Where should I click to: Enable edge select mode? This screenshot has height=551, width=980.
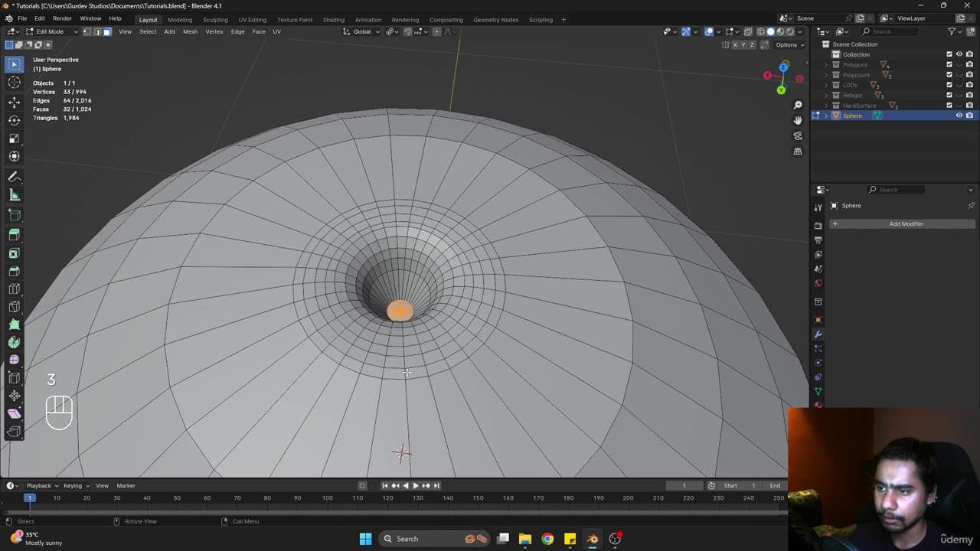97,31
